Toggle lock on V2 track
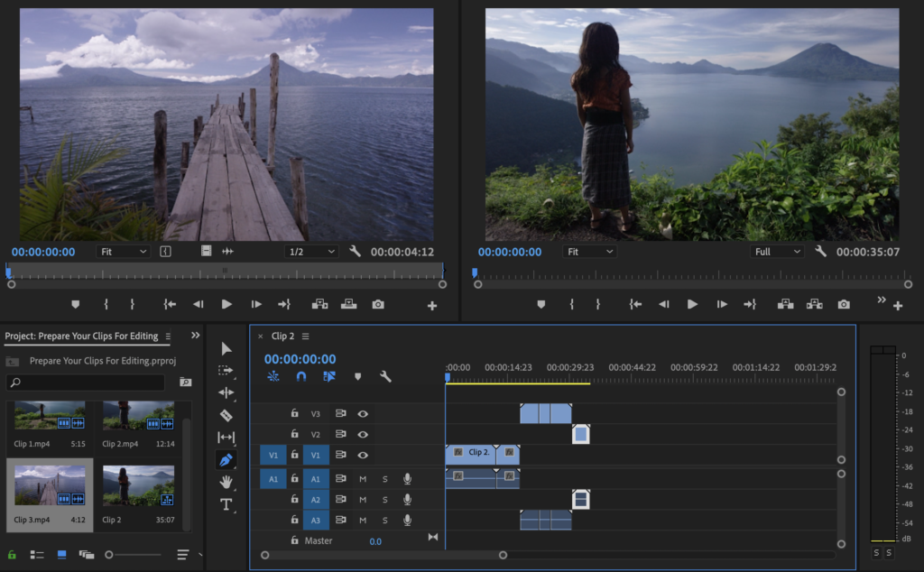The width and height of the screenshot is (924, 572). pyautogui.click(x=294, y=435)
